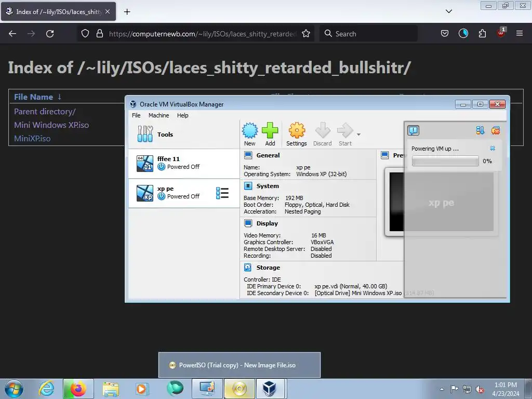532x399 pixels.
Task: Open the Help menu in VirtualBox
Action: click(182, 115)
